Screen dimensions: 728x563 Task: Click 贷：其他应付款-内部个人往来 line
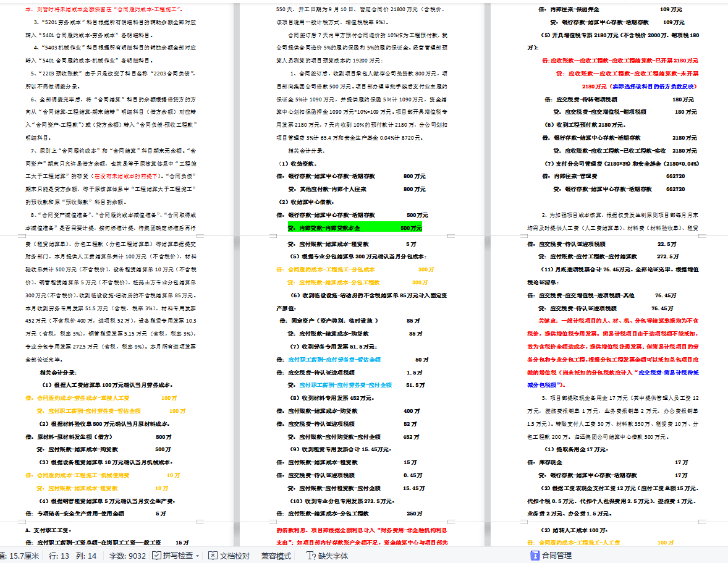tap(357, 189)
